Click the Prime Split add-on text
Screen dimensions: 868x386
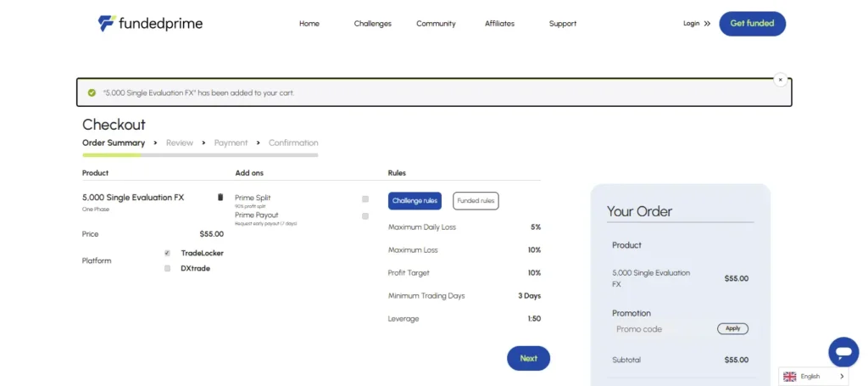[253, 198]
